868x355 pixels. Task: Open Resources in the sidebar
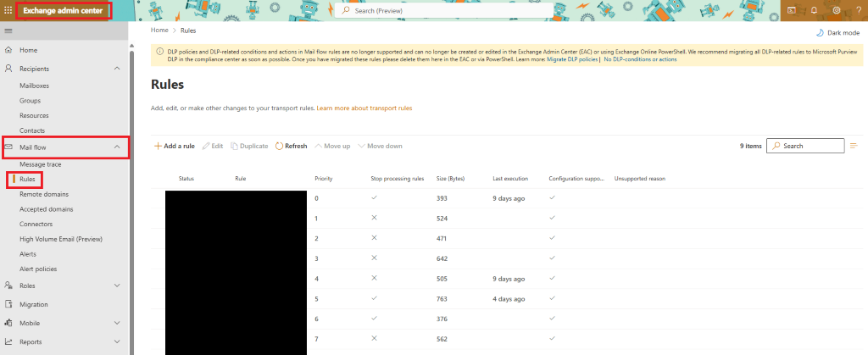[x=34, y=115]
